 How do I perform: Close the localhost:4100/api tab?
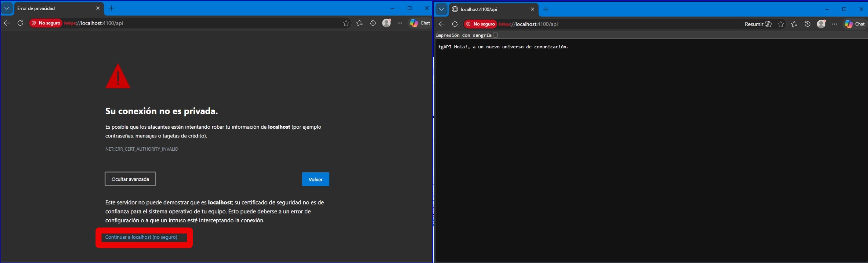533,9
